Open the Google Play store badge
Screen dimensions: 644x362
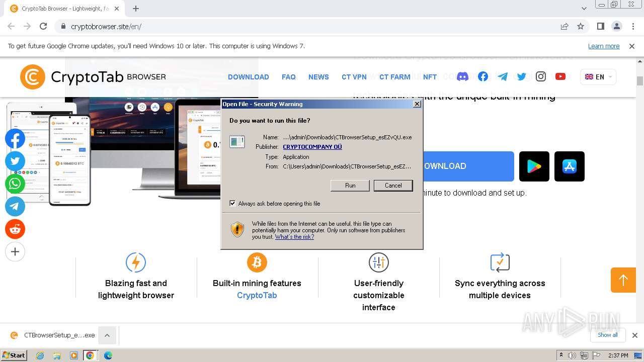click(534, 166)
